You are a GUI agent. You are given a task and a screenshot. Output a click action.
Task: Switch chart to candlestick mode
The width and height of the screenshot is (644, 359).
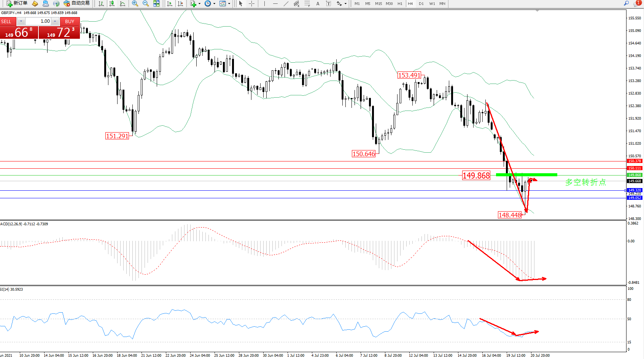(x=112, y=3)
